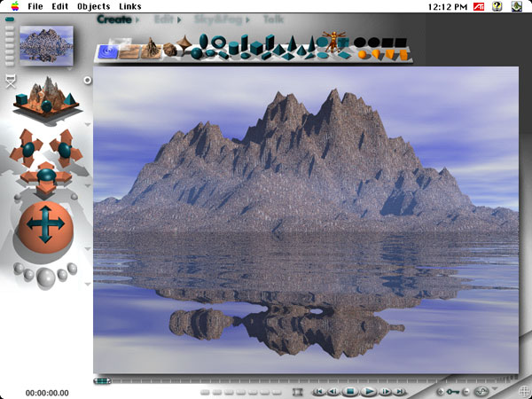Click the timeline scrubber at bottom
Viewport: 532px width, 399px height.
pyautogui.click(x=103, y=381)
